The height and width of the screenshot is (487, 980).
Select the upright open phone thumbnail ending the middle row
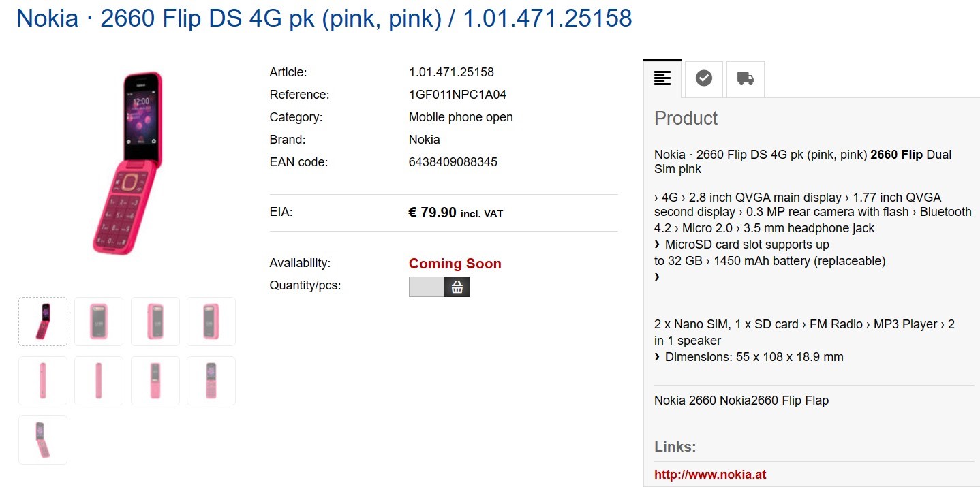click(211, 381)
